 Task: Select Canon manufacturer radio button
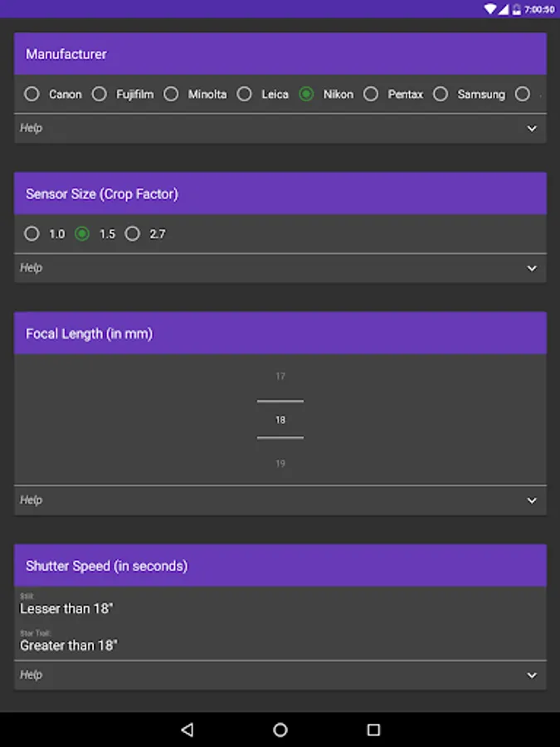click(32, 95)
